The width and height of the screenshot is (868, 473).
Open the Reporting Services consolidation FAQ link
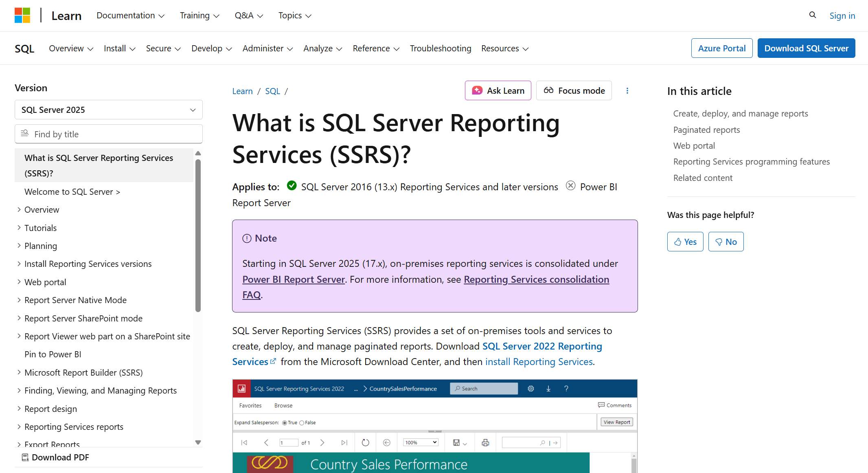536,279
